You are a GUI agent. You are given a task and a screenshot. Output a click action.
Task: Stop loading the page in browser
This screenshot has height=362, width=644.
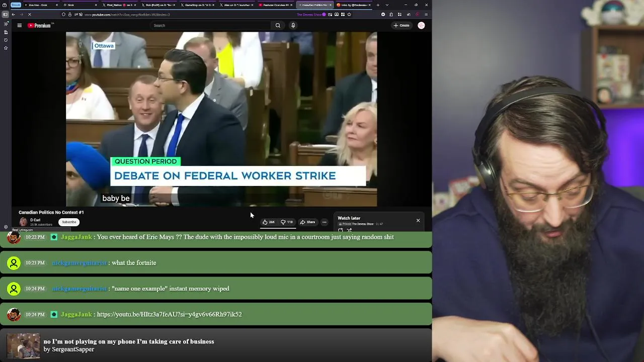(29, 15)
